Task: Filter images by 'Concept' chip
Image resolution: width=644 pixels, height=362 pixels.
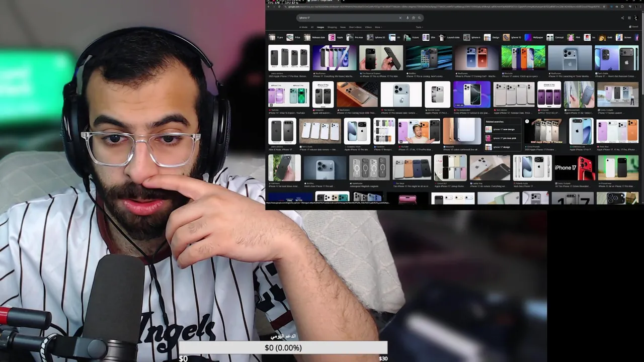Action: pyautogui.click(x=555, y=37)
